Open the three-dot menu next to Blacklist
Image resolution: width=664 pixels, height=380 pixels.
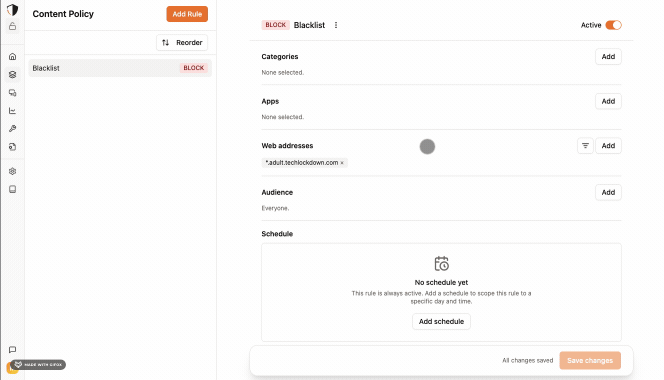(336, 25)
